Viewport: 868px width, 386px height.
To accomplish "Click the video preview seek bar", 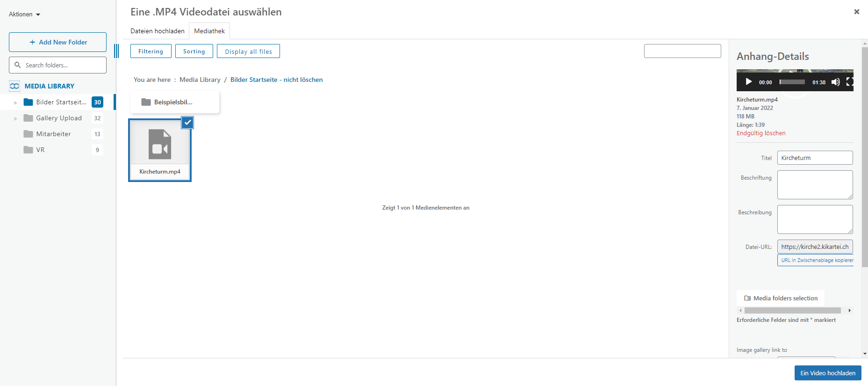I will [x=792, y=82].
